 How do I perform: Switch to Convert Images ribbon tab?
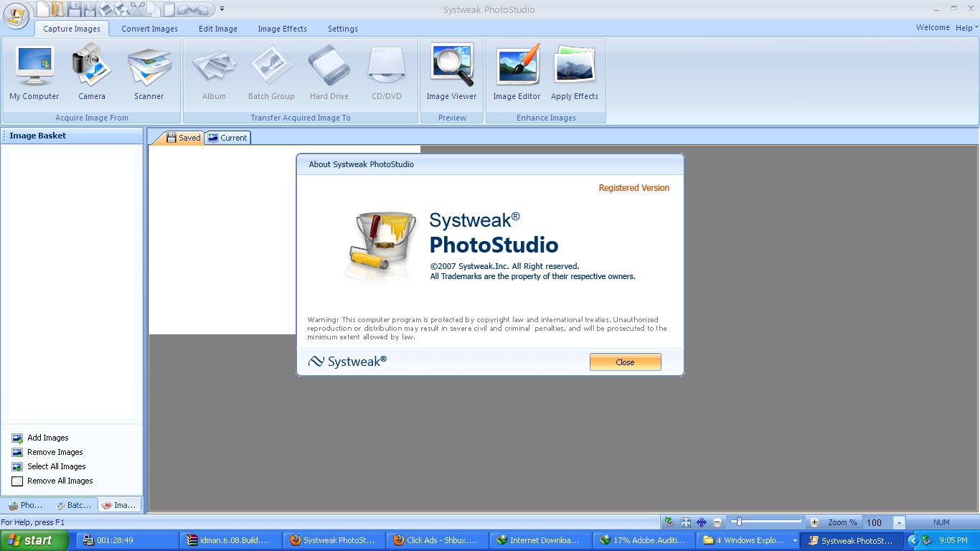pos(149,29)
